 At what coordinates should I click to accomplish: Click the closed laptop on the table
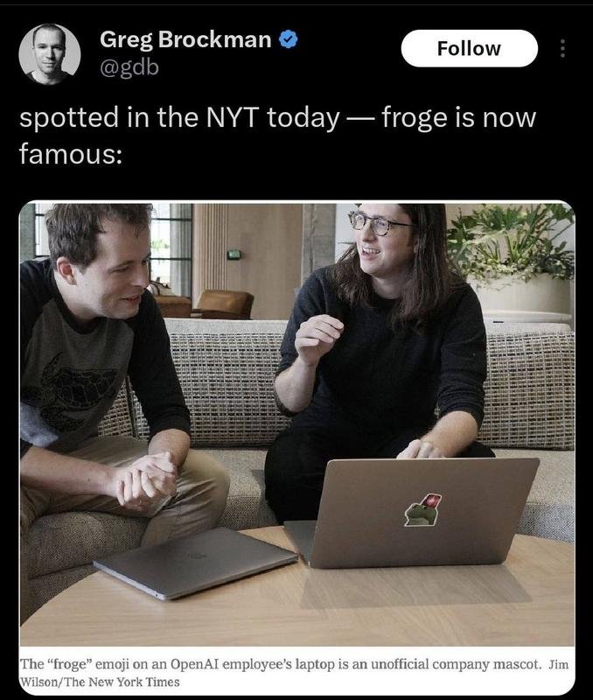(195, 562)
